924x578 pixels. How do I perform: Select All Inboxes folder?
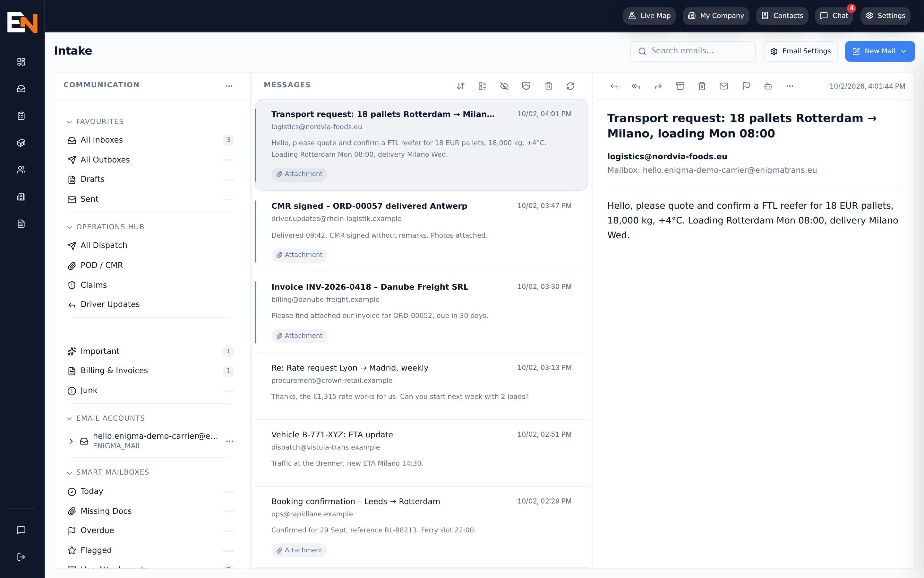tap(150, 140)
